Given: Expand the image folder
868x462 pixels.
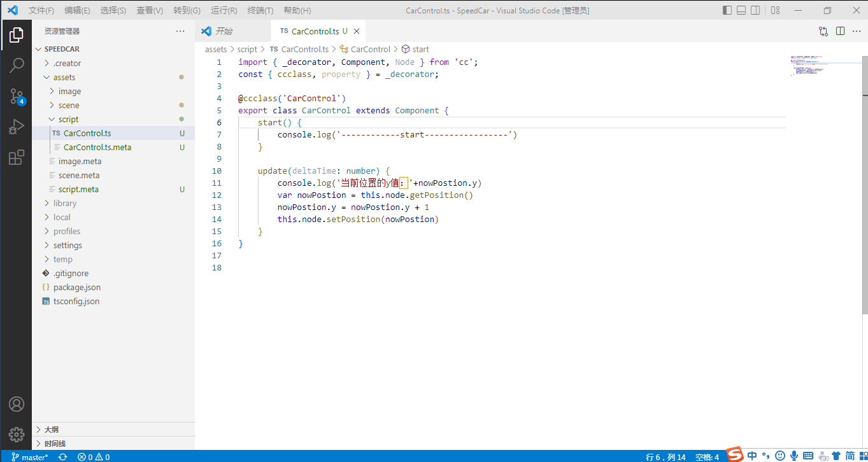Looking at the screenshot, I should pos(113,91).
